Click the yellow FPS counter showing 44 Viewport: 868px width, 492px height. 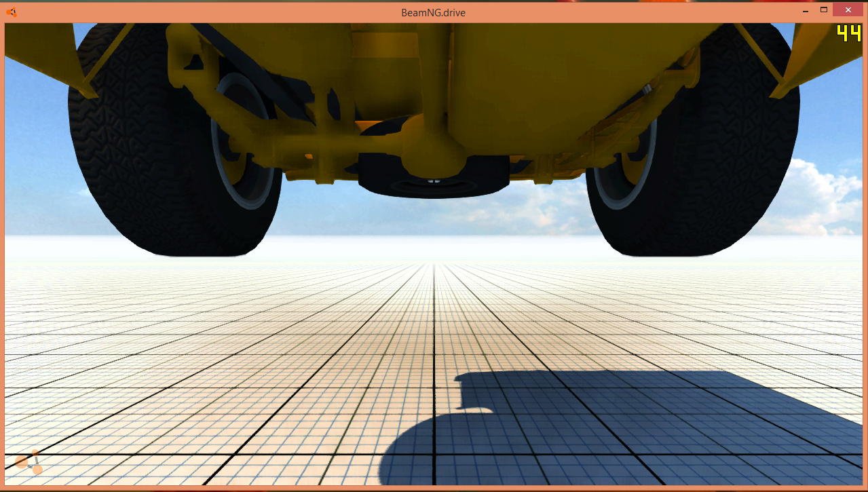[x=848, y=33]
